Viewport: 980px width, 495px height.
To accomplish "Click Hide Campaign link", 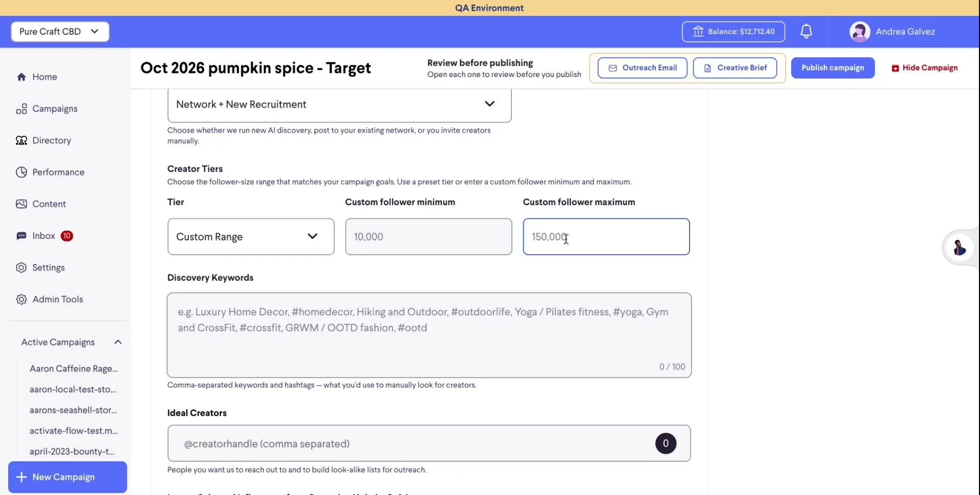I will click(x=924, y=68).
